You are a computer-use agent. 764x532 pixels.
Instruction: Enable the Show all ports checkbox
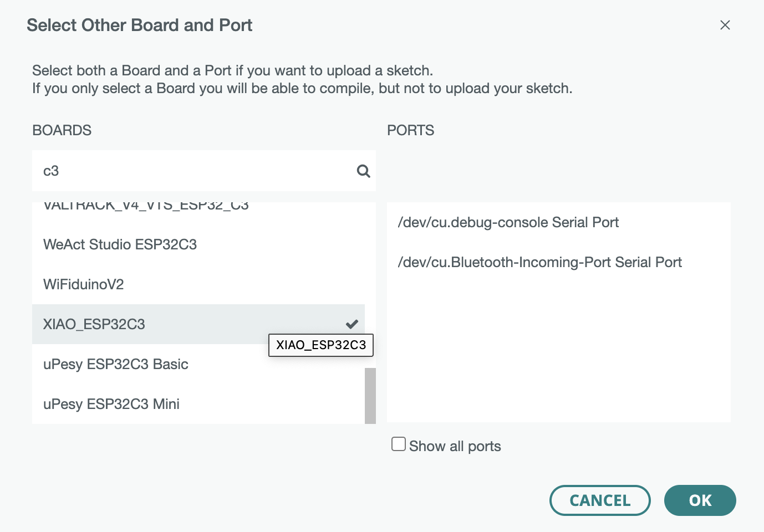point(399,444)
